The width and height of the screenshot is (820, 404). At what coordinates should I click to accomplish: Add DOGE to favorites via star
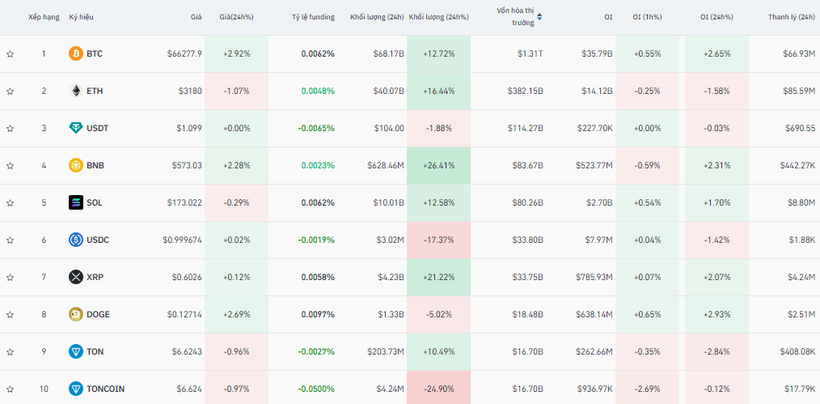click(10, 315)
